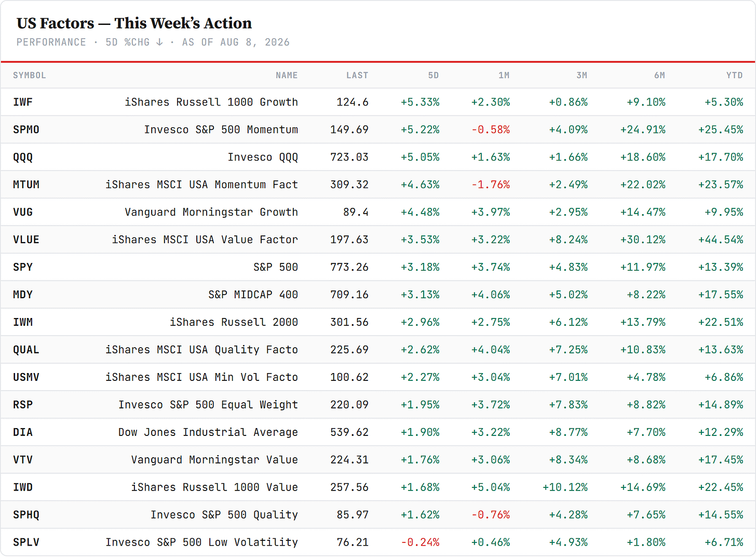
Task: Click the NAME column header
Action: pos(287,75)
